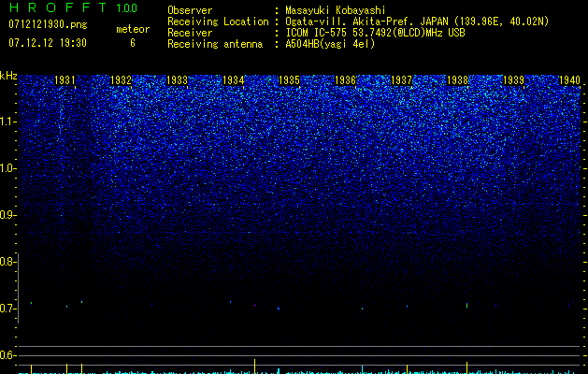
Task: Click the tallest yellow spike in bottom strip
Action: point(255,367)
